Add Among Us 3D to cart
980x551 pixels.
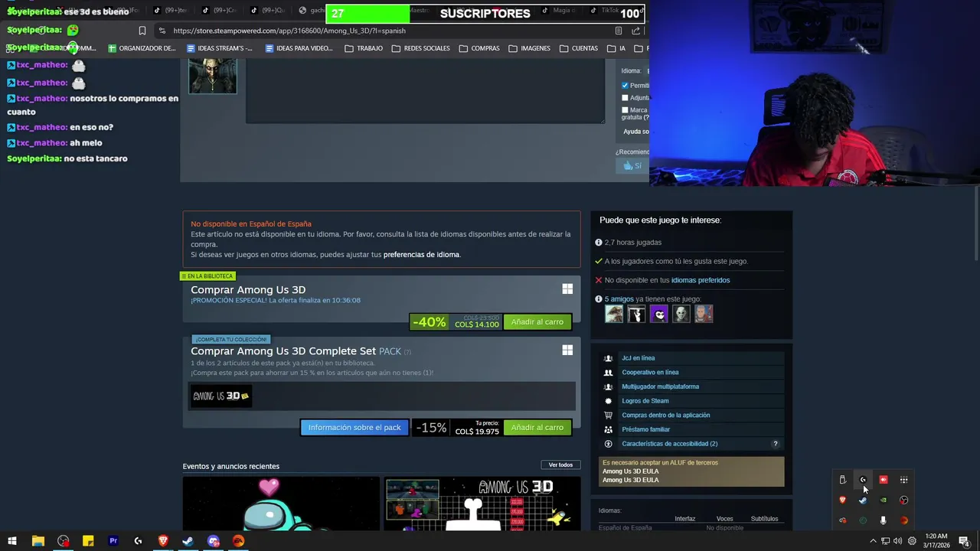pyautogui.click(x=537, y=322)
